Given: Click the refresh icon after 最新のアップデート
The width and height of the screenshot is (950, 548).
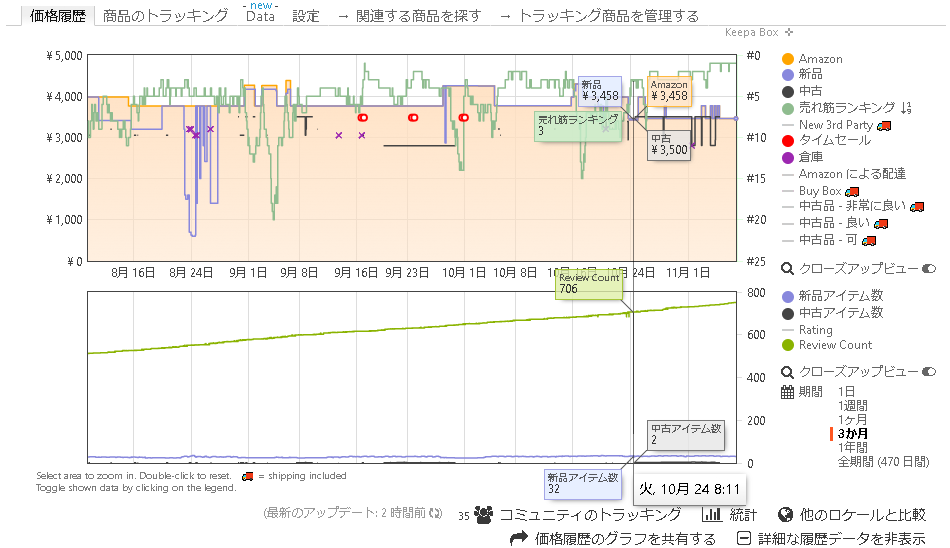Looking at the screenshot, I should pos(436,513).
